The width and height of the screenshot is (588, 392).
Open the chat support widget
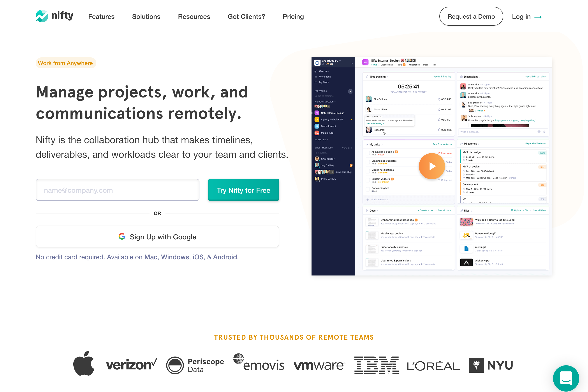pos(566,378)
